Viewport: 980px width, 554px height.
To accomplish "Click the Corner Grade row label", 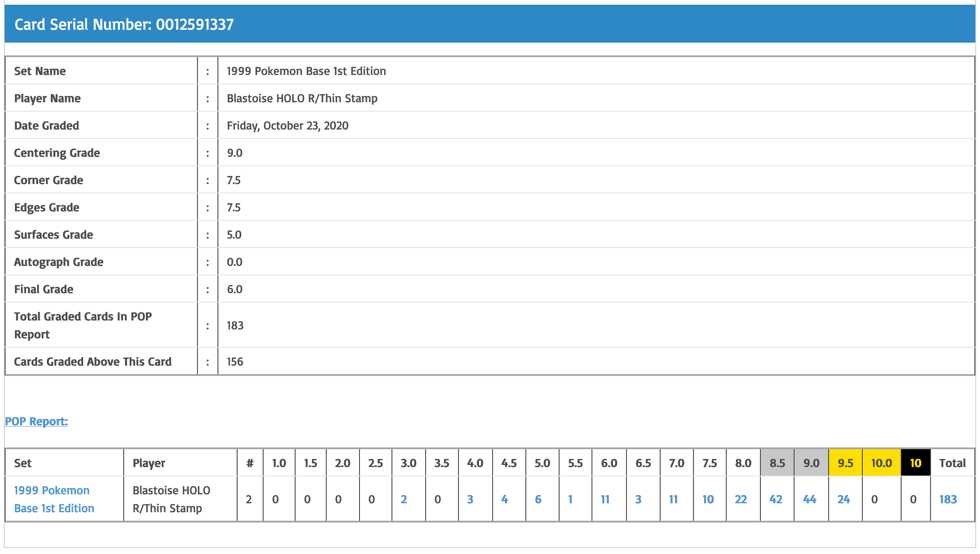I will point(48,180).
